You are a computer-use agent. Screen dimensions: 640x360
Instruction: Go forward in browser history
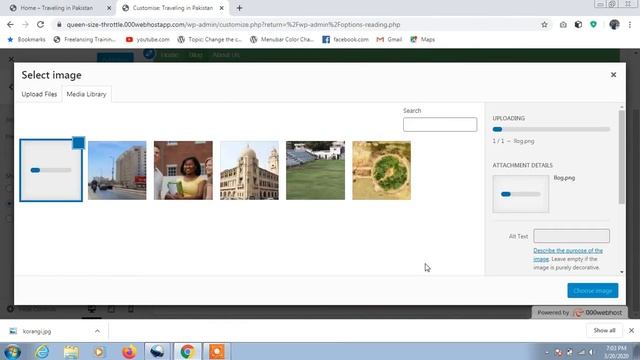coord(25,24)
